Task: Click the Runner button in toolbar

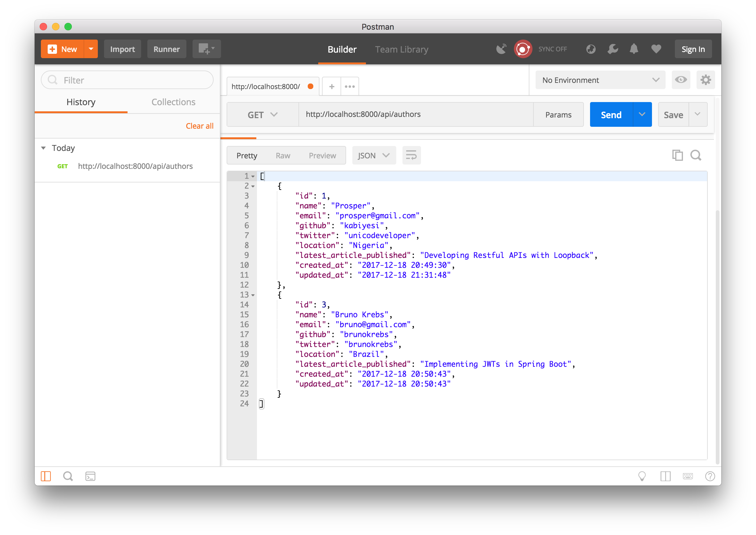Action: 166,49
